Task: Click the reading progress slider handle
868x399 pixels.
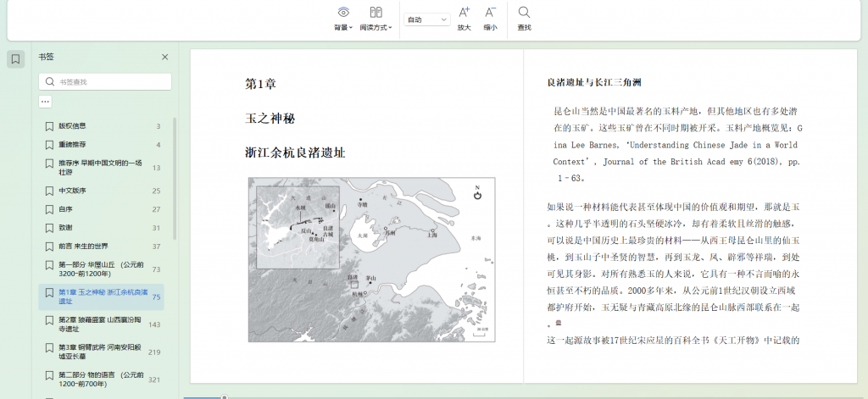Action: pyautogui.click(x=225, y=396)
